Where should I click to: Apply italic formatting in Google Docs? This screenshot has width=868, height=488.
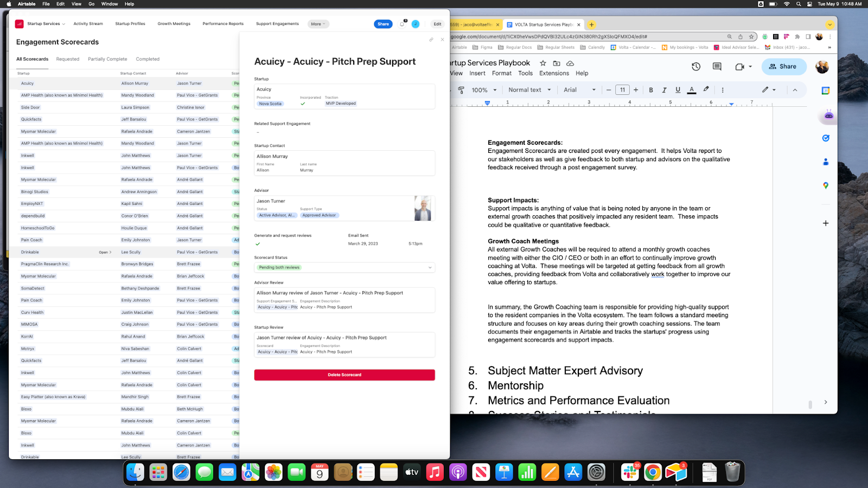click(x=664, y=90)
